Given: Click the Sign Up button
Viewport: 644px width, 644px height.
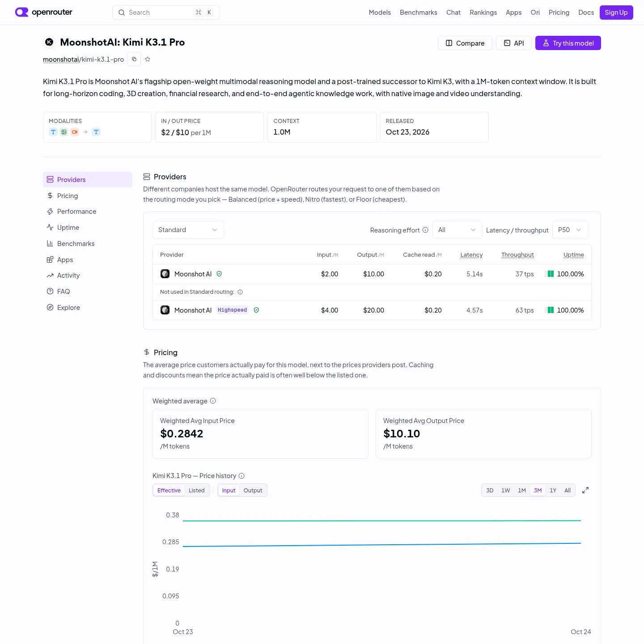Looking at the screenshot, I should [x=616, y=13].
